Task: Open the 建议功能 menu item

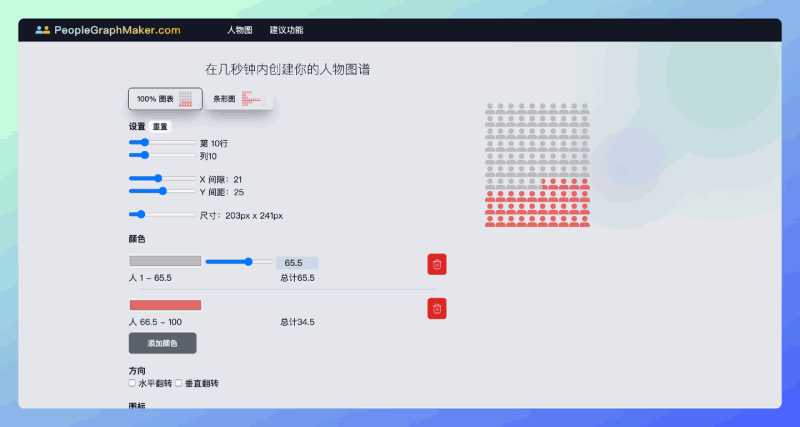Action: pyautogui.click(x=286, y=30)
